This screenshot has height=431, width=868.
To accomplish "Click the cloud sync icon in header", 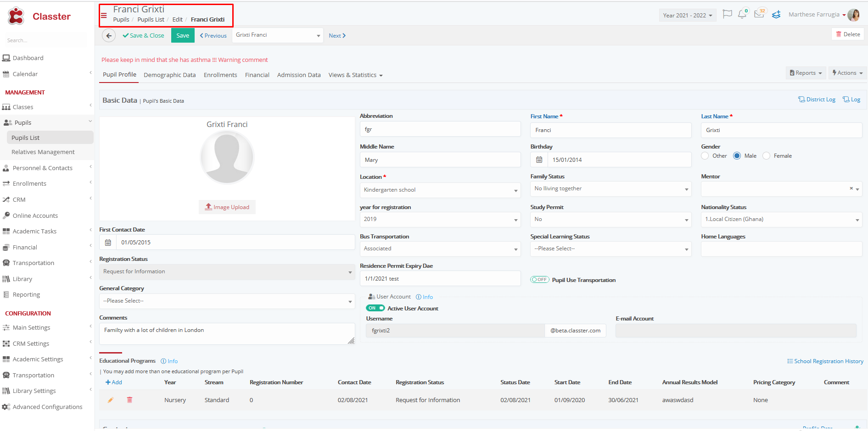I will 776,14.
